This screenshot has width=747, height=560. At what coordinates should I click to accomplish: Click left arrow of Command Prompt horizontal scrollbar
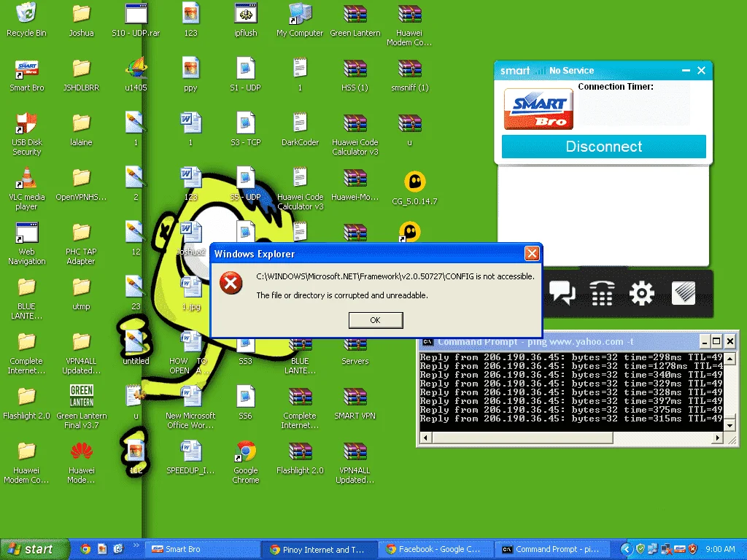[425, 437]
